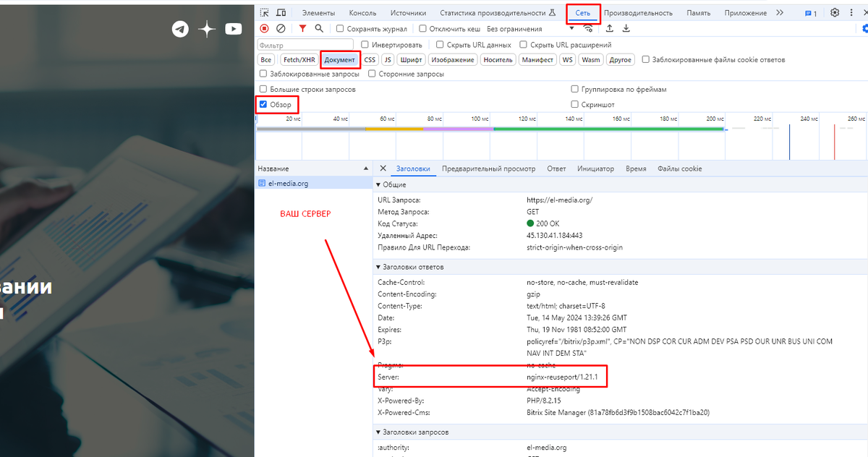Open the Память tab

698,13
